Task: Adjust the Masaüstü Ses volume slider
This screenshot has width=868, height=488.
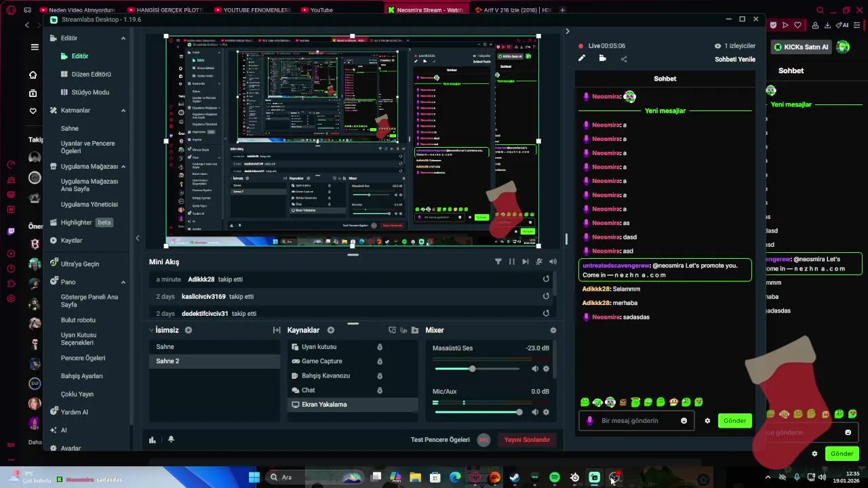Action: [x=477, y=369]
